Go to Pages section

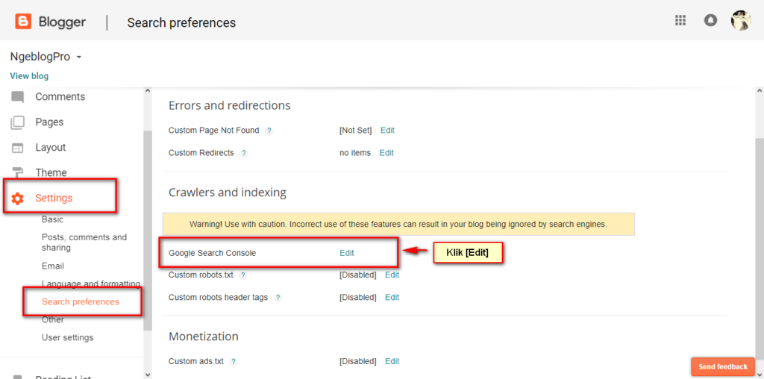click(x=49, y=122)
